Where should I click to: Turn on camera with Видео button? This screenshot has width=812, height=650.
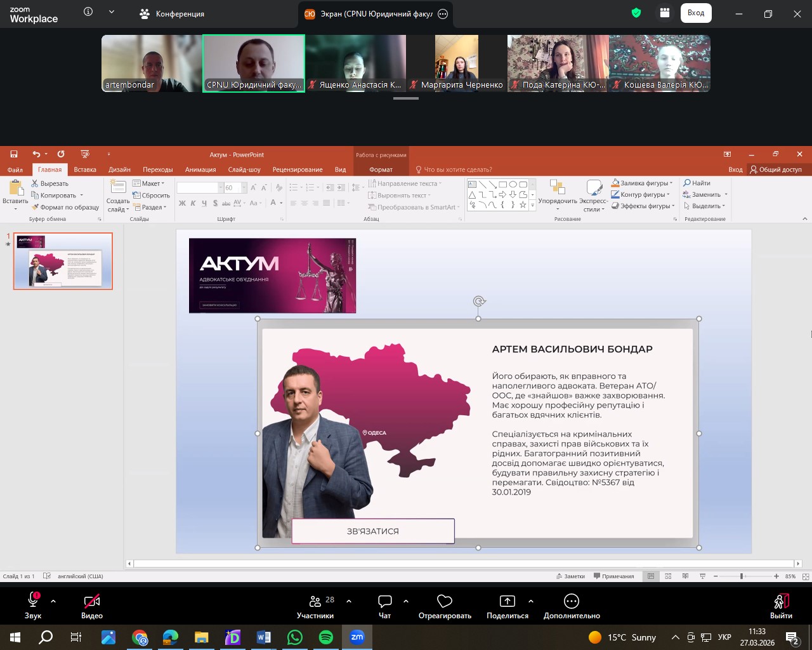pos(92,601)
